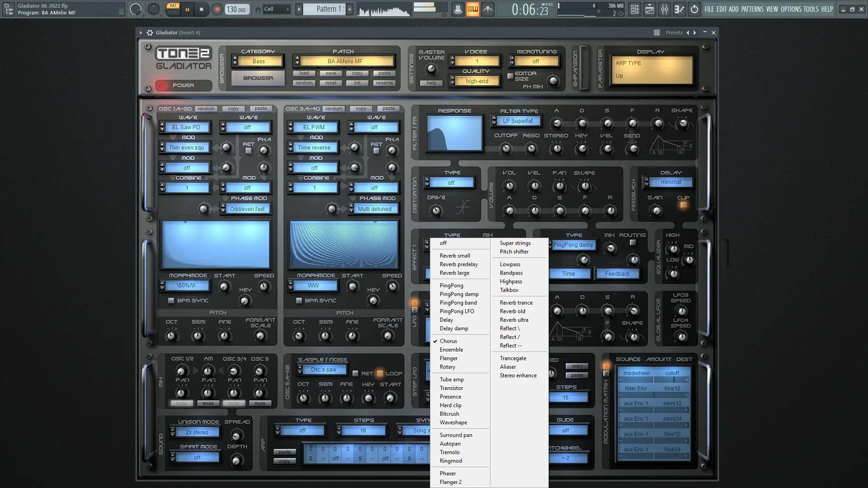Open the Bass CATEGORY selector
Image resolution: width=868 pixels, height=488 pixels.
(x=259, y=61)
